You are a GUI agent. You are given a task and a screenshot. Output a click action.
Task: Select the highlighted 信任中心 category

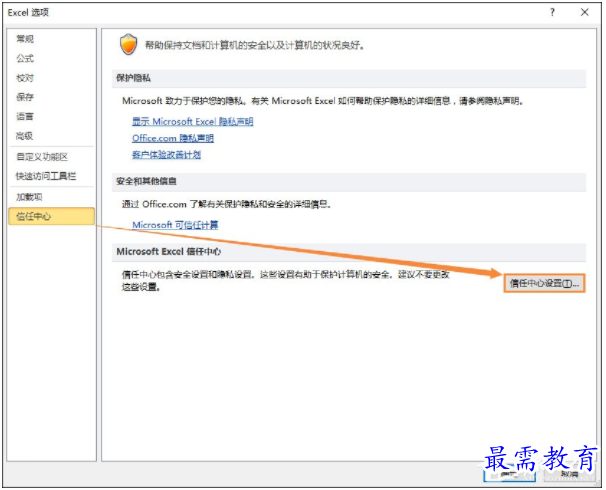[x=51, y=216]
